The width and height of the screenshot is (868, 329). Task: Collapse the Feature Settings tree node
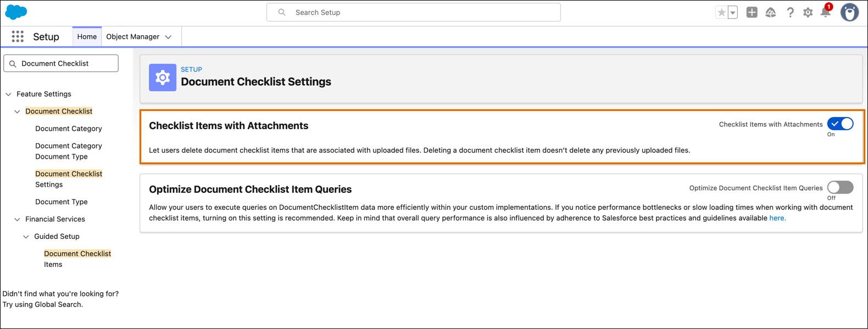click(8, 94)
